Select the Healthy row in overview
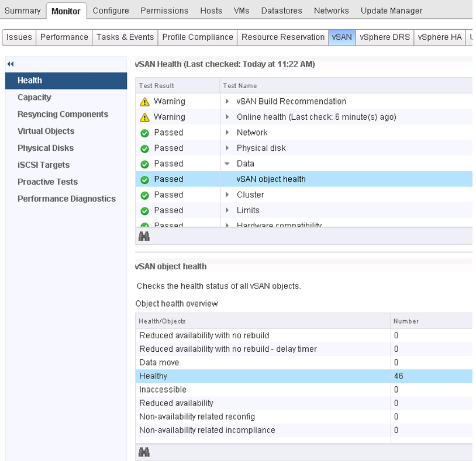476x461 pixels. tap(304, 376)
